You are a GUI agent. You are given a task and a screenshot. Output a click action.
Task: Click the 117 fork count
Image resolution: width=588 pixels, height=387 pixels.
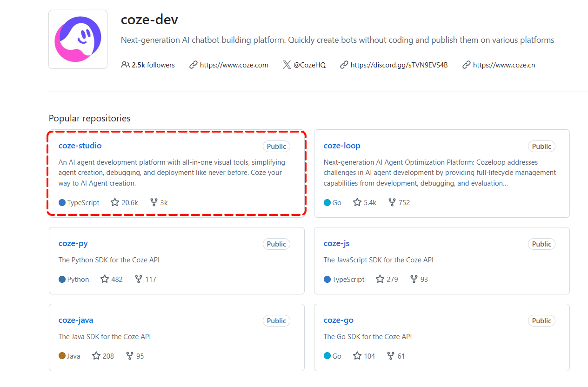[x=151, y=280]
